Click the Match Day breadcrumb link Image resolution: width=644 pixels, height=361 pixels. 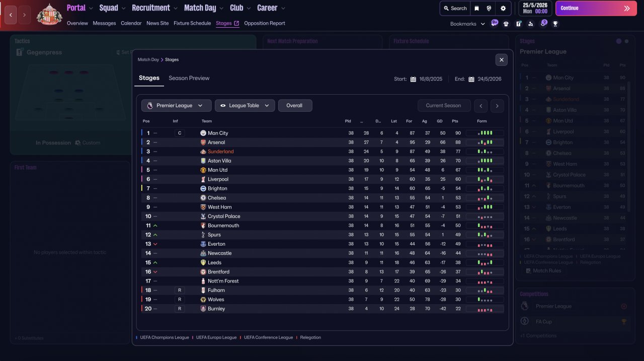(148, 59)
